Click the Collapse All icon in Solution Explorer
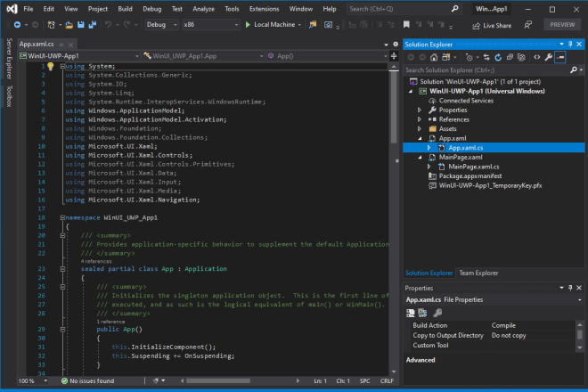This screenshot has width=588, height=392. [510, 57]
